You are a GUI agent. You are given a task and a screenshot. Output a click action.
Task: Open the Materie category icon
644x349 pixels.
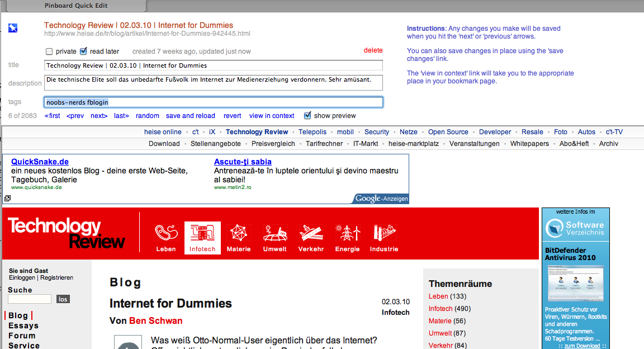239,238
